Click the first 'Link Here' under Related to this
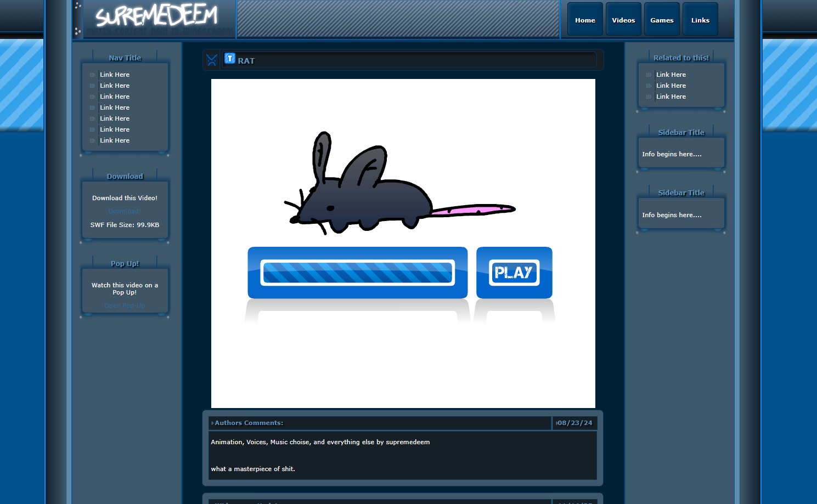Viewport: 817px width, 504px height. (670, 75)
